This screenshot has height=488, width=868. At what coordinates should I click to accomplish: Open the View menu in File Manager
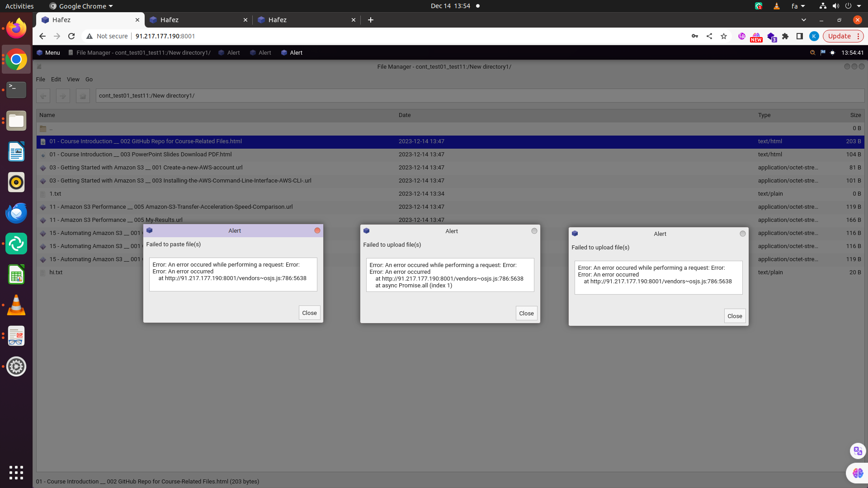(x=73, y=79)
